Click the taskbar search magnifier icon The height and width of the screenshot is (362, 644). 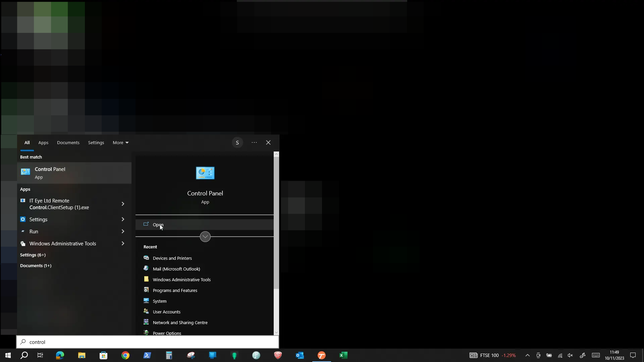point(24,355)
